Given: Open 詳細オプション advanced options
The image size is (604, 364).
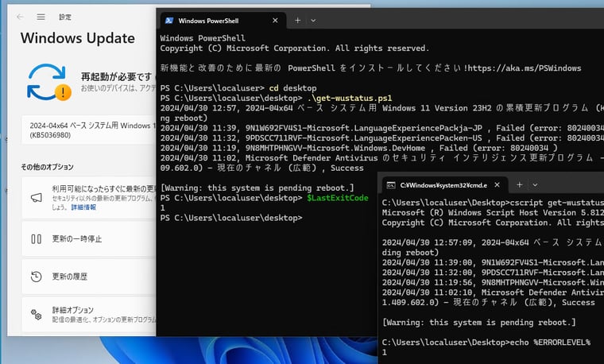Looking at the screenshot, I should (x=89, y=314).
